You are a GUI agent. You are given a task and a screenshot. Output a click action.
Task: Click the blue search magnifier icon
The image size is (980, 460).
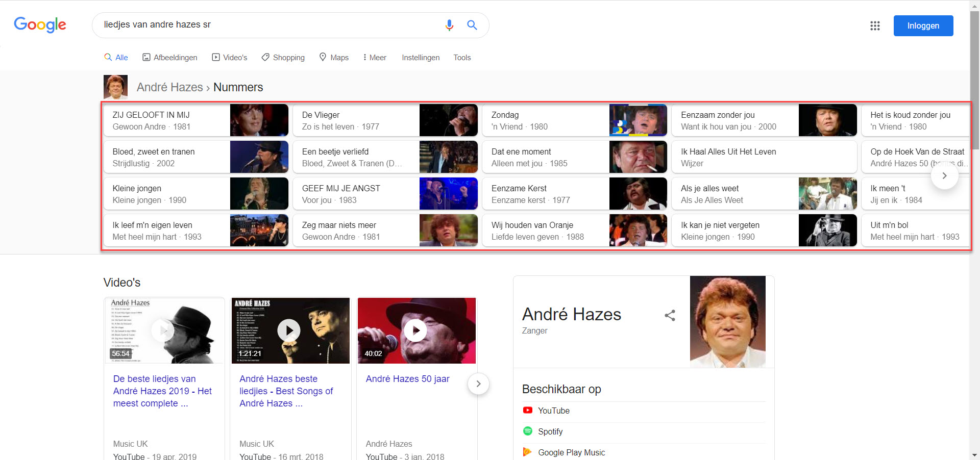[x=472, y=25]
